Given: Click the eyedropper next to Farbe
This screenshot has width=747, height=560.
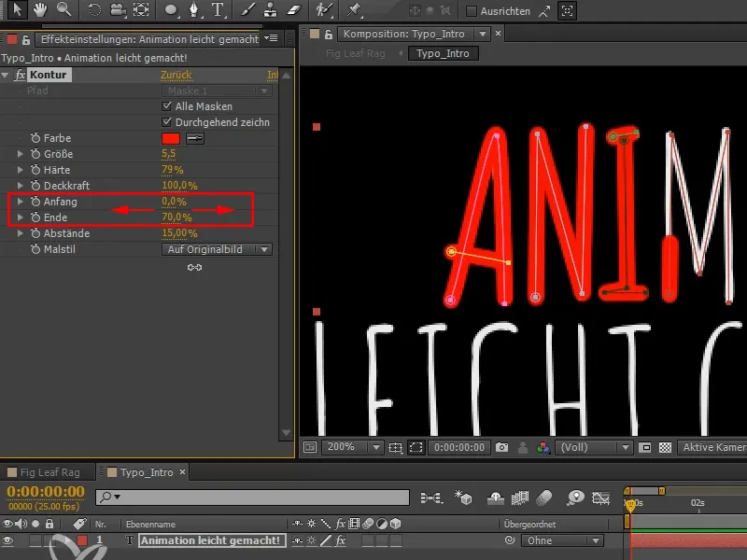Looking at the screenshot, I should (195, 138).
